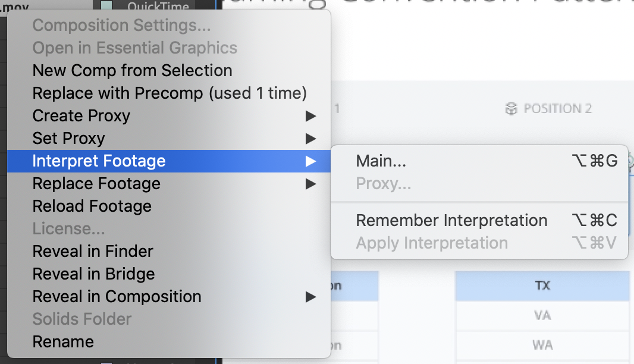Expand the Create Proxy submenu arrow

coord(310,116)
